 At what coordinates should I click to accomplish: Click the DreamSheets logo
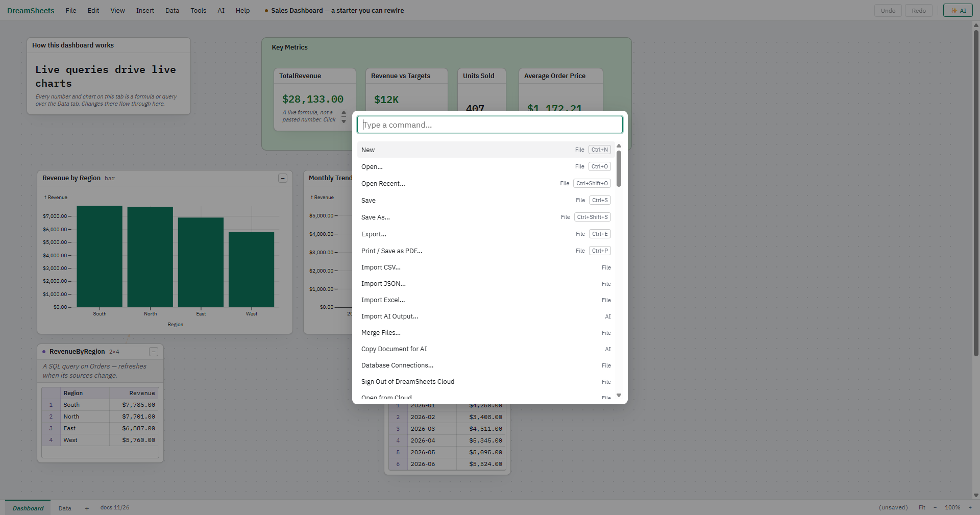(x=31, y=11)
